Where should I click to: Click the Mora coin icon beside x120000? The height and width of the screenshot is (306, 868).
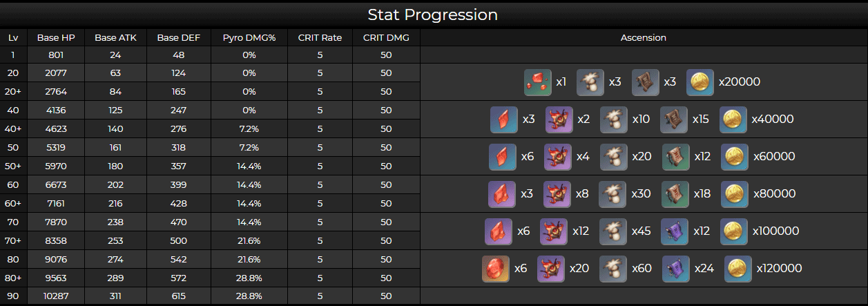[x=738, y=269]
